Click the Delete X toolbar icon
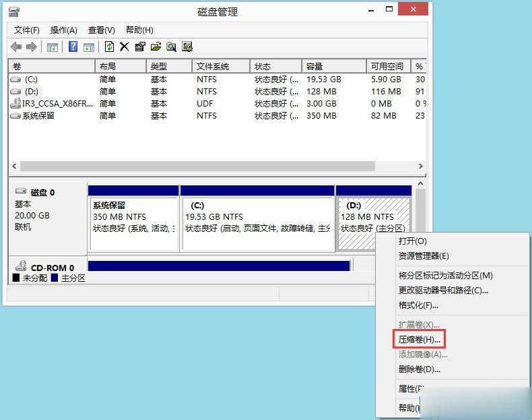The width and height of the screenshot is (532, 420). tap(124, 47)
